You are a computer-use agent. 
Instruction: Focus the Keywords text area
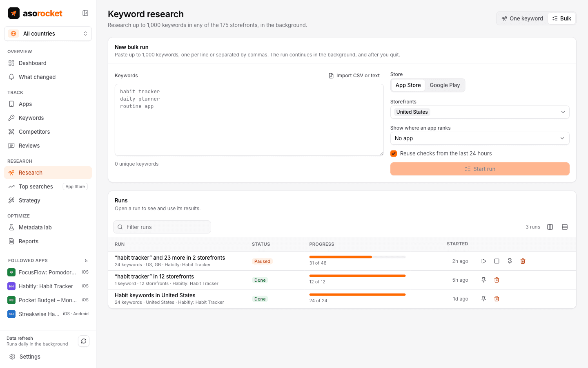[249, 120]
